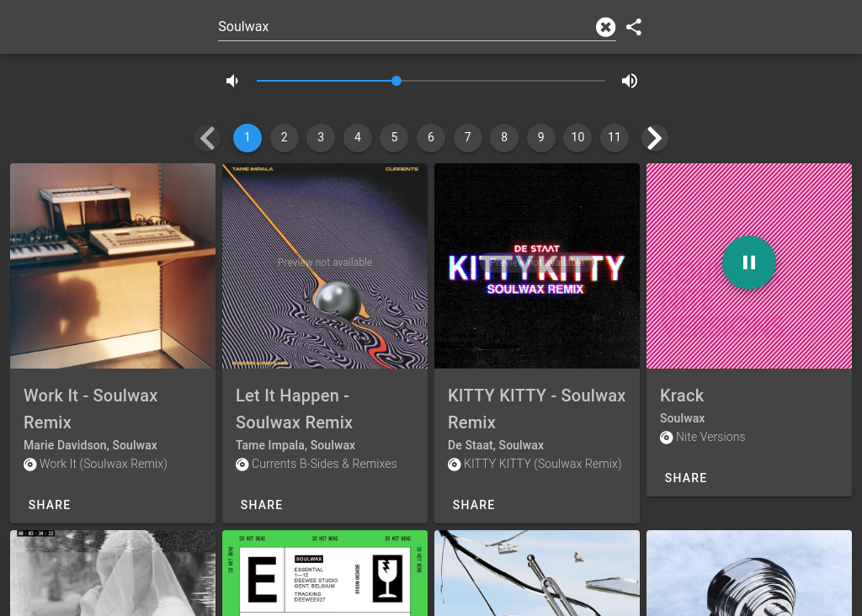Select page 1 in pagination
862x616 pixels.
tap(247, 137)
